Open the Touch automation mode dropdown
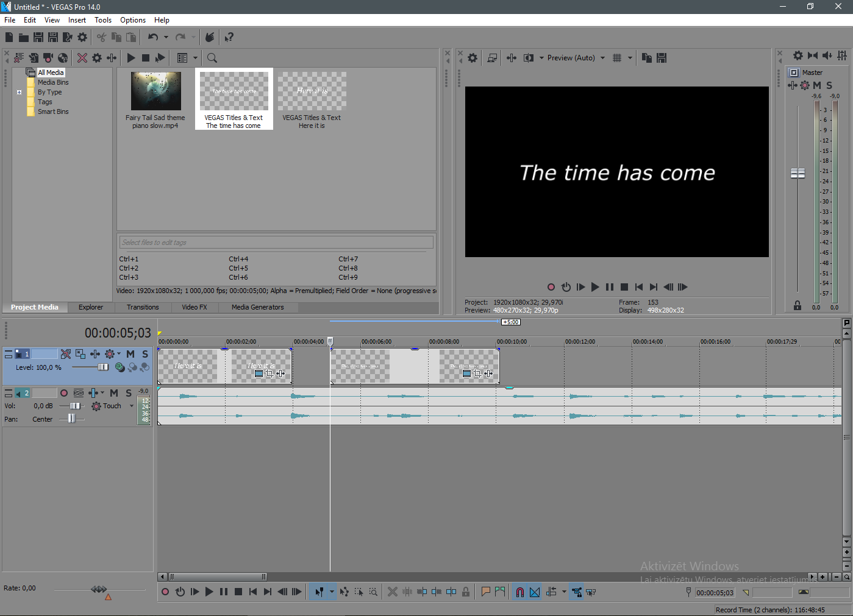This screenshot has width=853, height=616. click(x=131, y=406)
